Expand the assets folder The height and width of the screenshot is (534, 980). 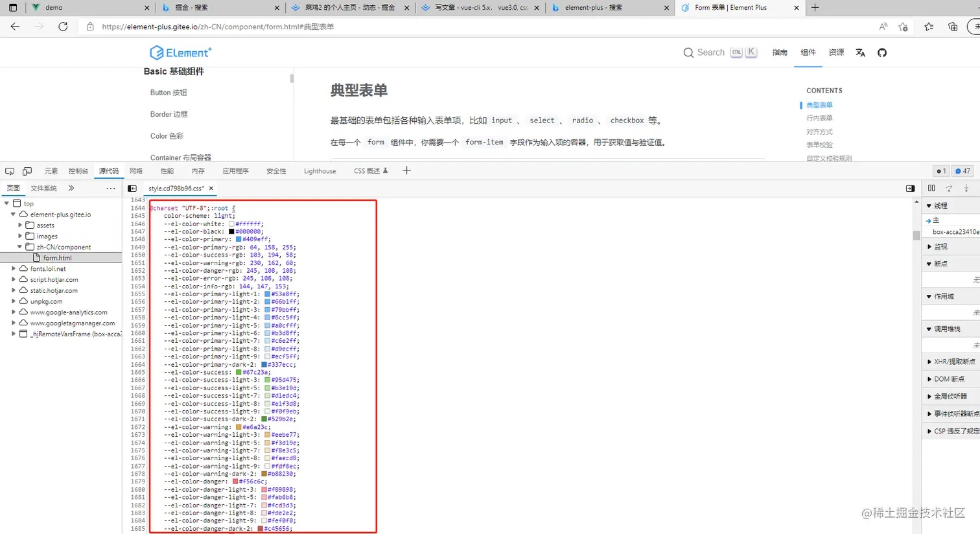(x=20, y=226)
